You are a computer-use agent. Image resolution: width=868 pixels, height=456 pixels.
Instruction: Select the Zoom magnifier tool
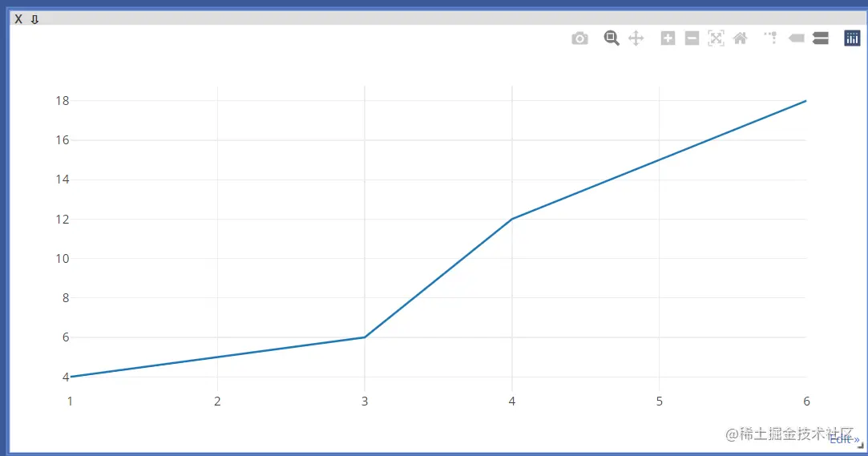coord(612,38)
